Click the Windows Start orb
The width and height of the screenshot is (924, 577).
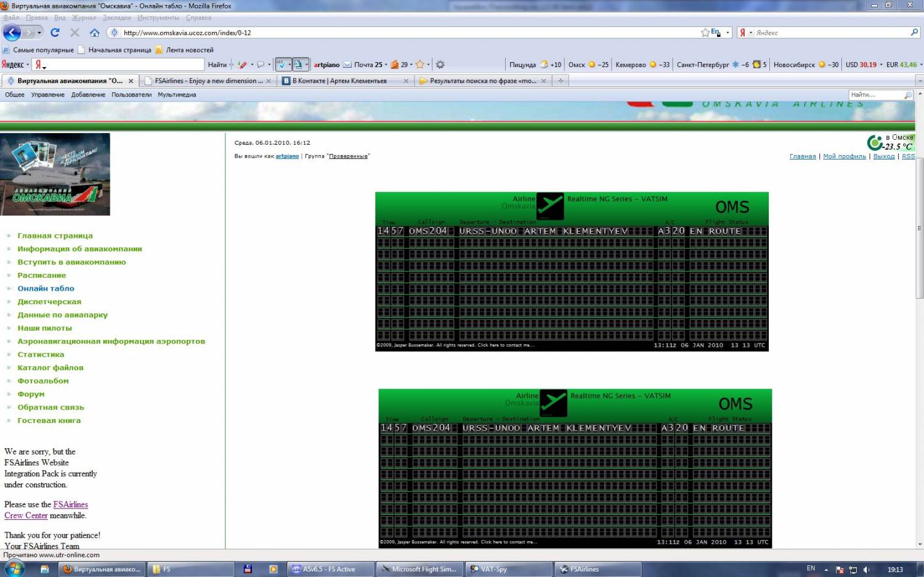[x=14, y=568]
